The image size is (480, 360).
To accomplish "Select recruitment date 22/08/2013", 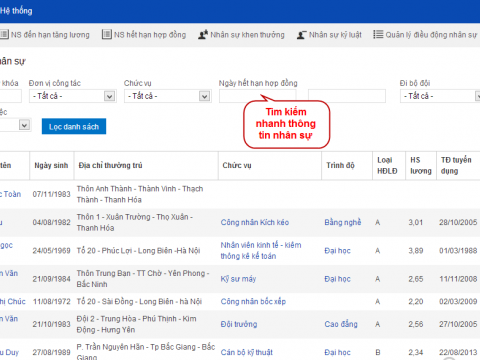I will 458,352.
